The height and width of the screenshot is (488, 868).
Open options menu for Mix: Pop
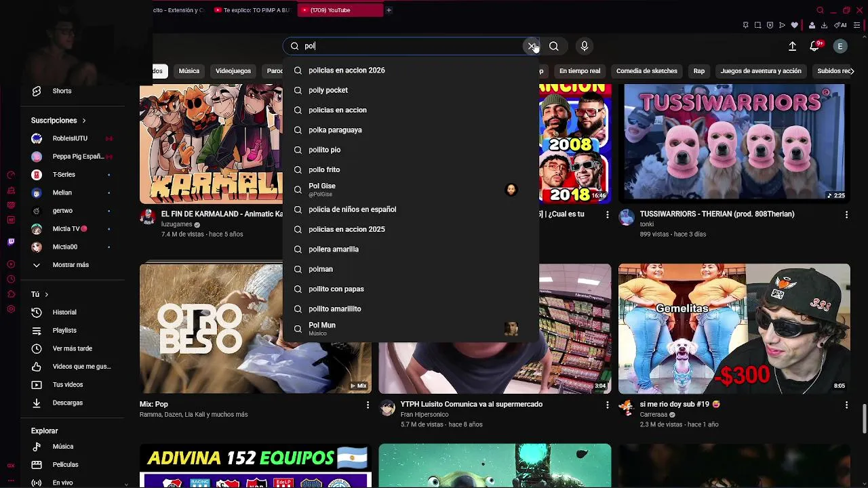(x=368, y=405)
